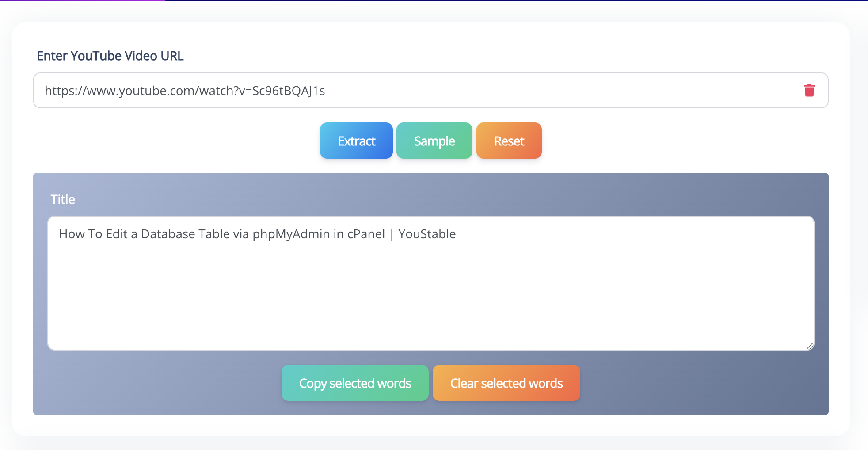Click the red trash icon in URL field
The width and height of the screenshot is (868, 450).
(809, 90)
